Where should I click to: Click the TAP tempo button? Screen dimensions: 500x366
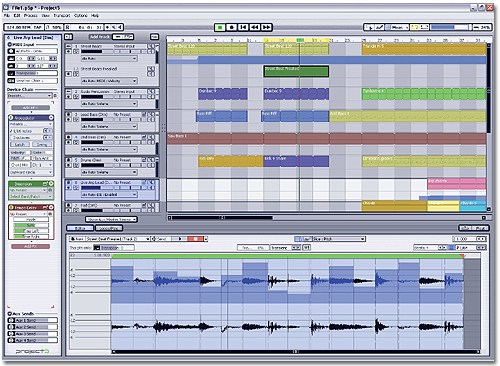38,27
